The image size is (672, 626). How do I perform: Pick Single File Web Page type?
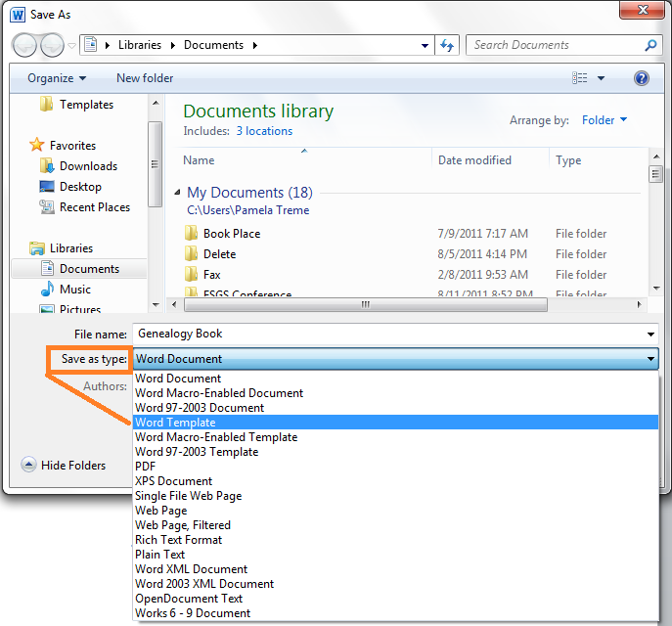pyautogui.click(x=395, y=496)
